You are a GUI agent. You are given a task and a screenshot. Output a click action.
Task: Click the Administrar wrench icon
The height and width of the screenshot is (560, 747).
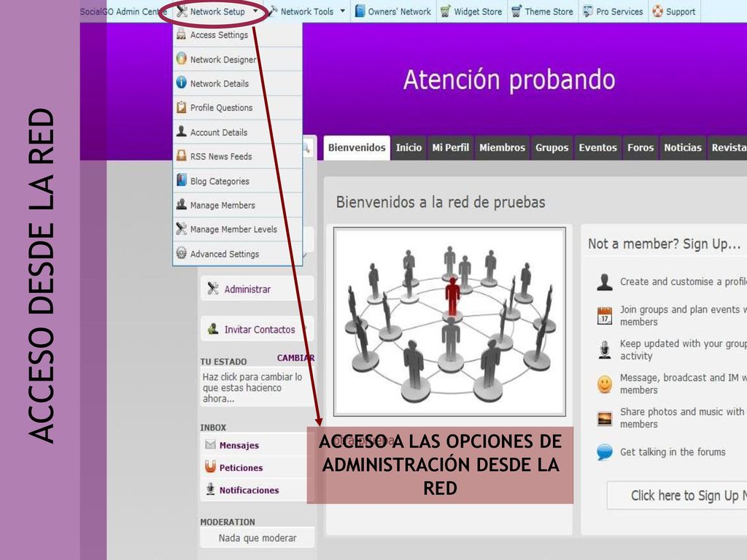[213, 288]
